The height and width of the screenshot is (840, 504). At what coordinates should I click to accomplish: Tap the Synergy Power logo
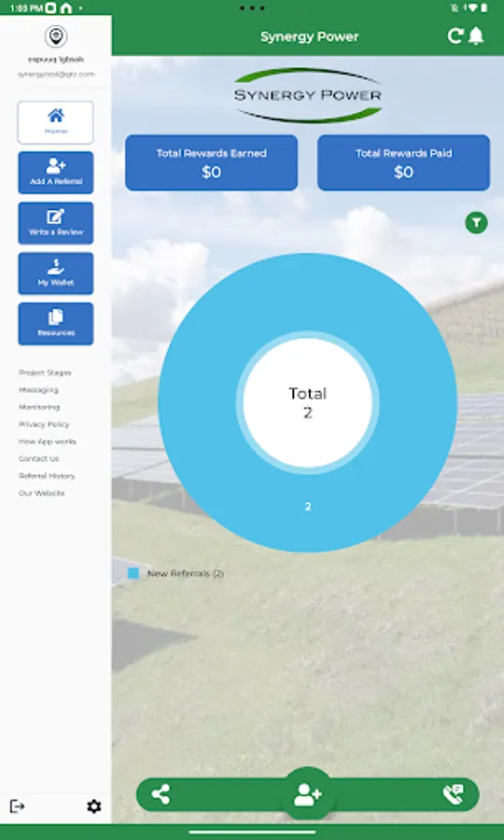click(x=308, y=95)
